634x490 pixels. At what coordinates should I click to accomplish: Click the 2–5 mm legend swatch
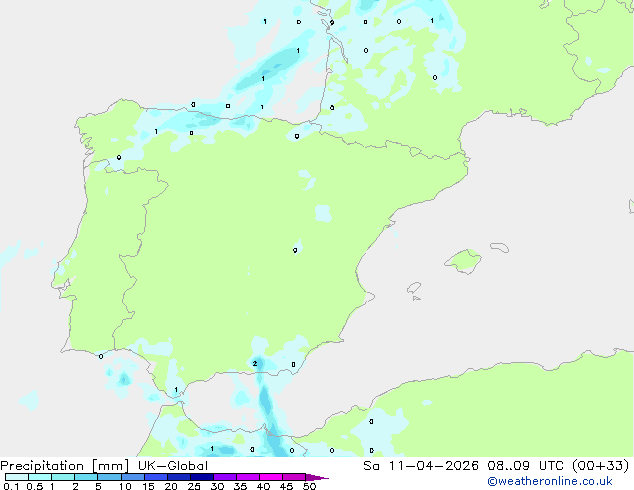(86, 477)
